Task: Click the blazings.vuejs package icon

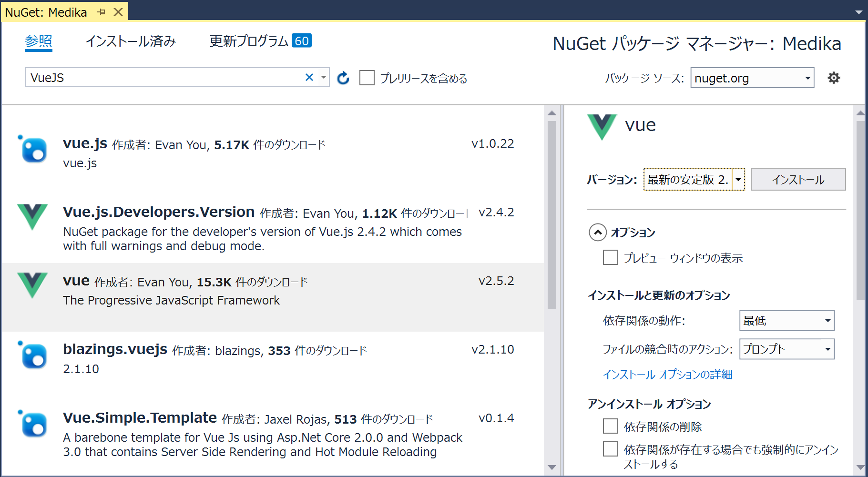Action: point(32,355)
